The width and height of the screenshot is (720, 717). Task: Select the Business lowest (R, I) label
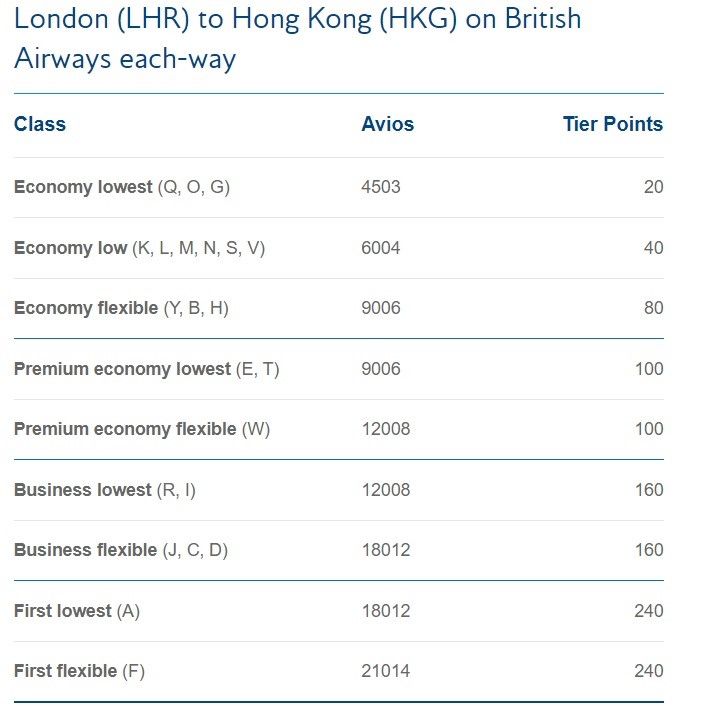click(x=104, y=490)
